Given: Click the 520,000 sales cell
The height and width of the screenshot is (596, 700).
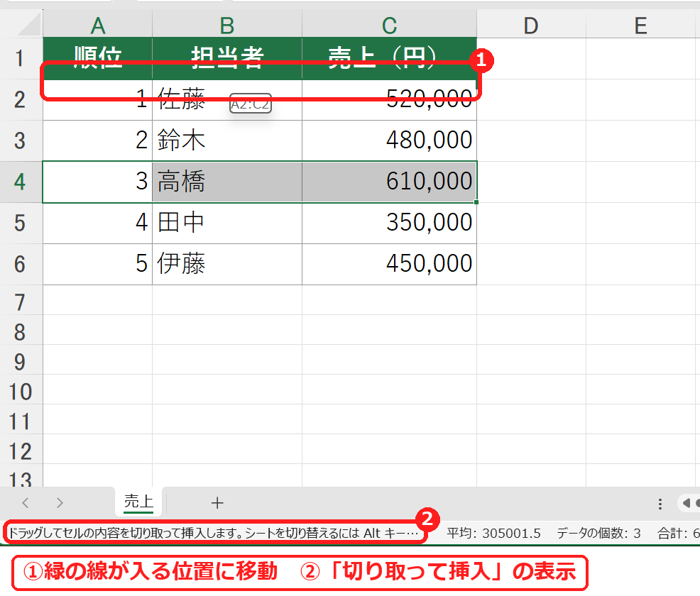Looking at the screenshot, I should 389,99.
